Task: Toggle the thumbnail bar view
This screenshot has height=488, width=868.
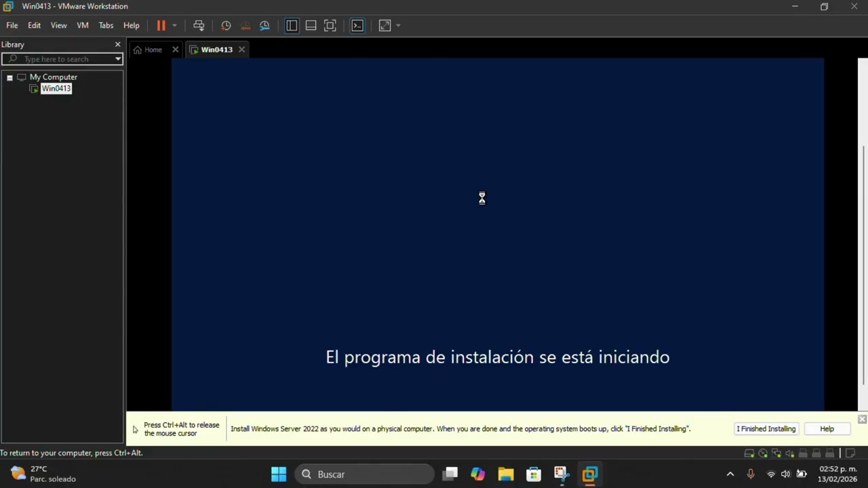Action: [311, 26]
